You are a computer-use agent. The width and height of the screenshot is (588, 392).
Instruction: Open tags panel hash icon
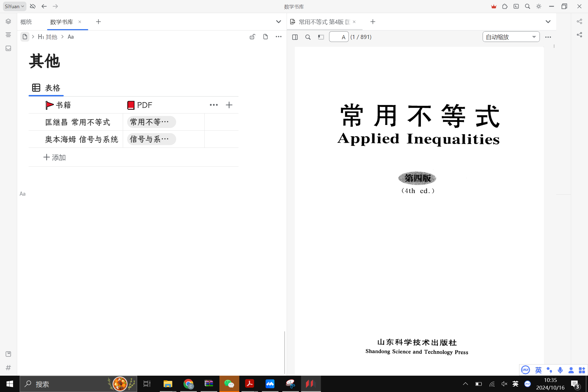(8, 367)
